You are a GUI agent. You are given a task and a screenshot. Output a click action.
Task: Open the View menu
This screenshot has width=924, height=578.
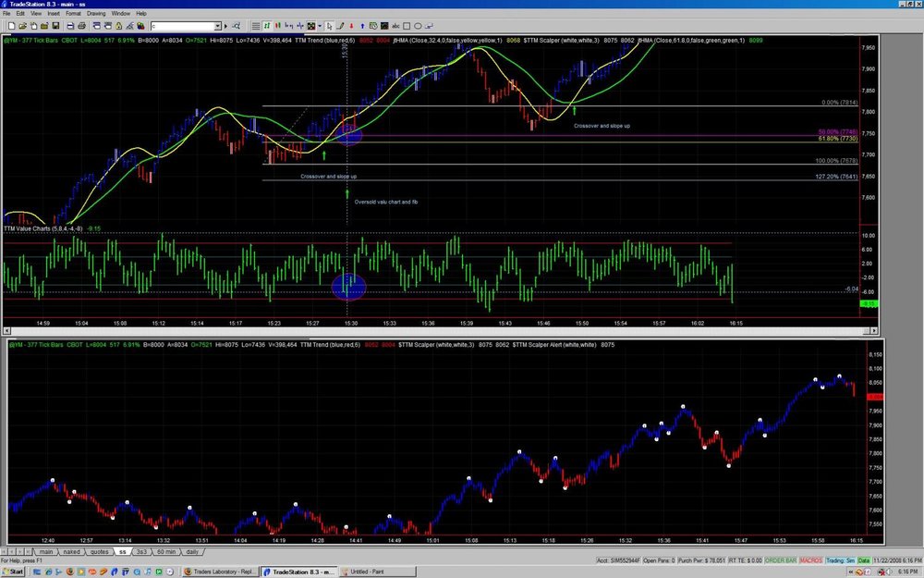36,13
